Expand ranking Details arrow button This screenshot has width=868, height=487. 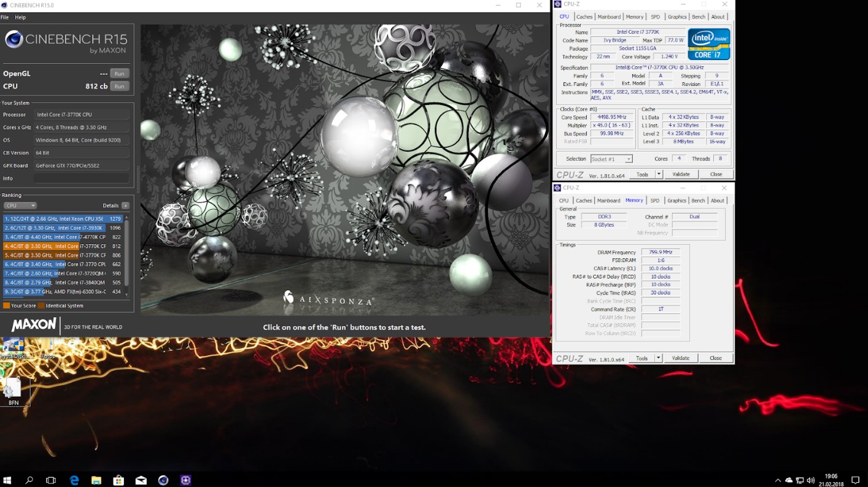point(125,205)
